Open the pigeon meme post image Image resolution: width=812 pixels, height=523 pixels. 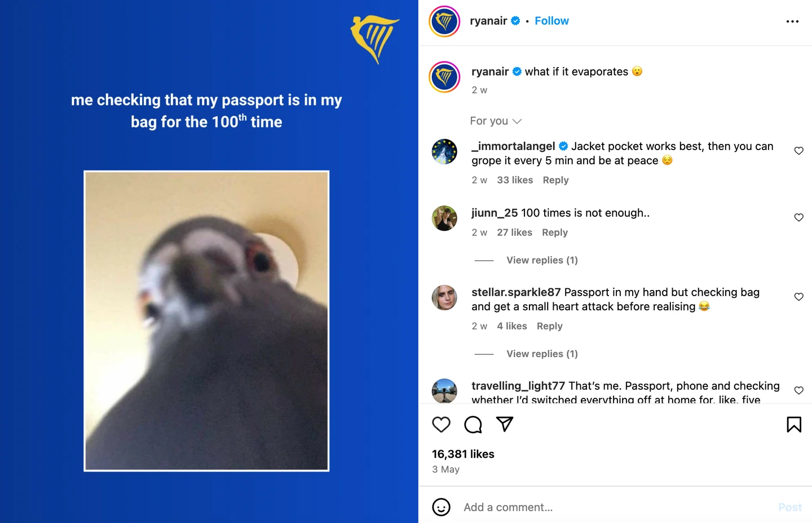(206, 321)
